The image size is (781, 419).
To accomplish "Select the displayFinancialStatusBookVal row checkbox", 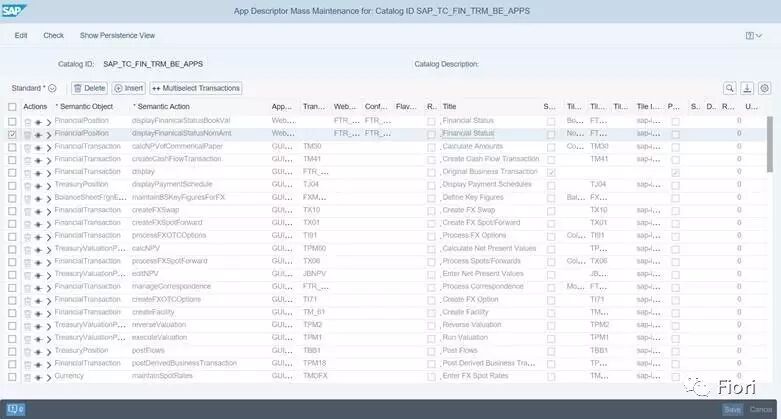I will click(12, 122).
